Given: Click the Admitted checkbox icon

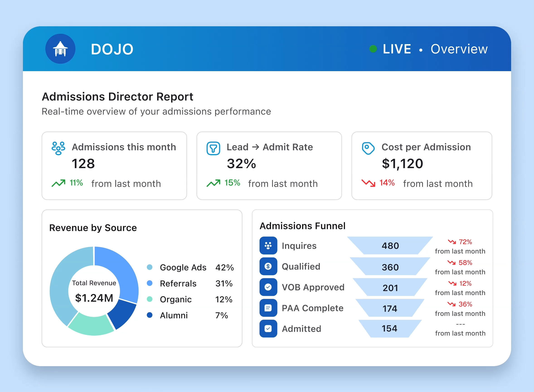Looking at the screenshot, I should (268, 329).
